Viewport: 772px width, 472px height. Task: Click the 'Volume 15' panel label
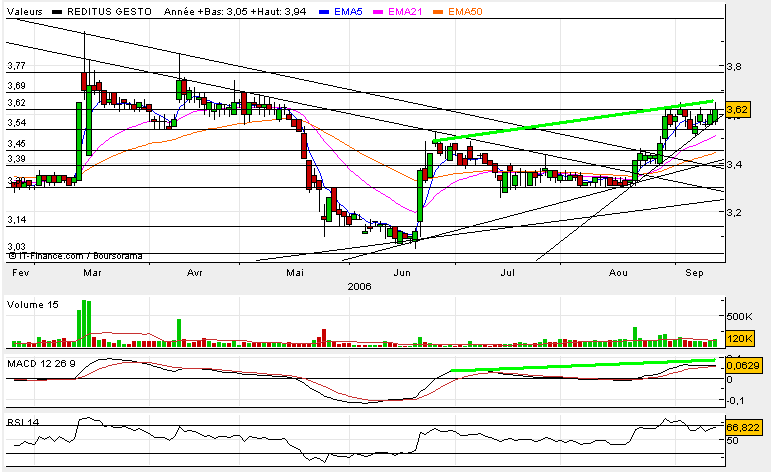tap(33, 305)
